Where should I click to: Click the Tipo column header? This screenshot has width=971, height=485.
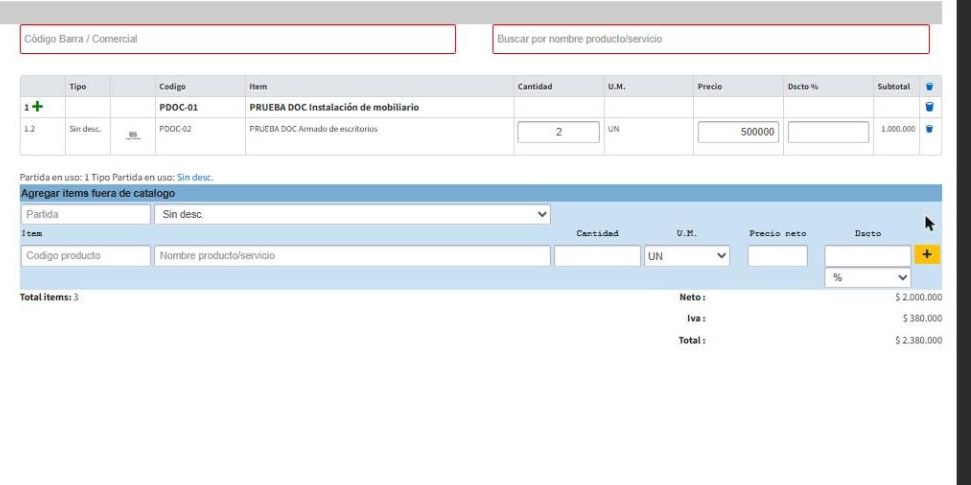77,87
